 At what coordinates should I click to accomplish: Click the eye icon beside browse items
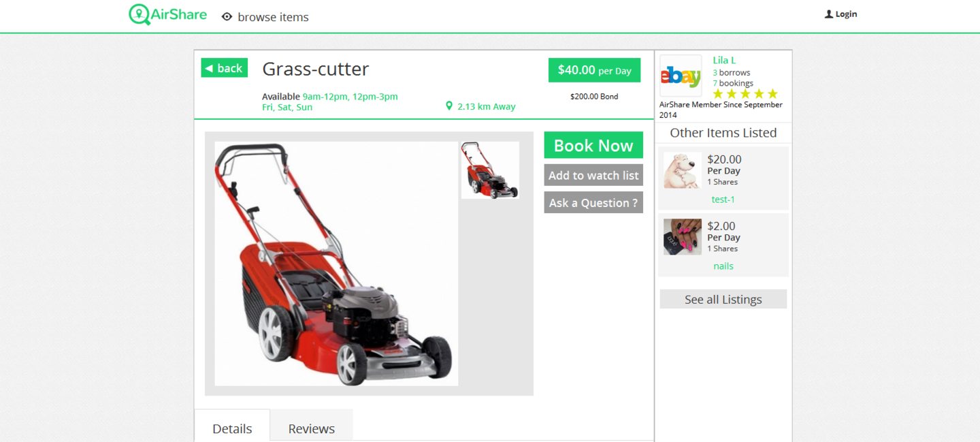227,17
